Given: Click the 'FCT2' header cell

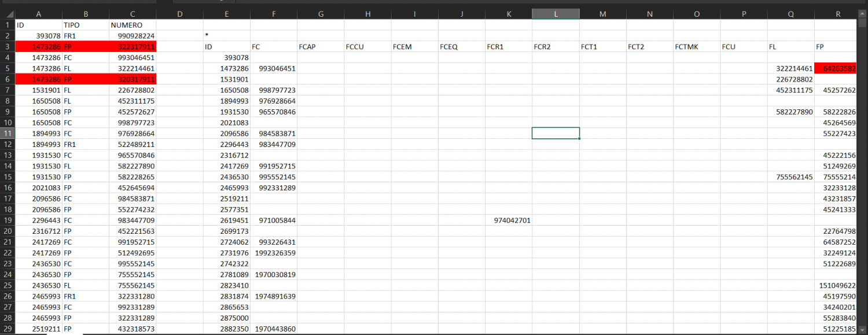Looking at the screenshot, I should (x=649, y=47).
